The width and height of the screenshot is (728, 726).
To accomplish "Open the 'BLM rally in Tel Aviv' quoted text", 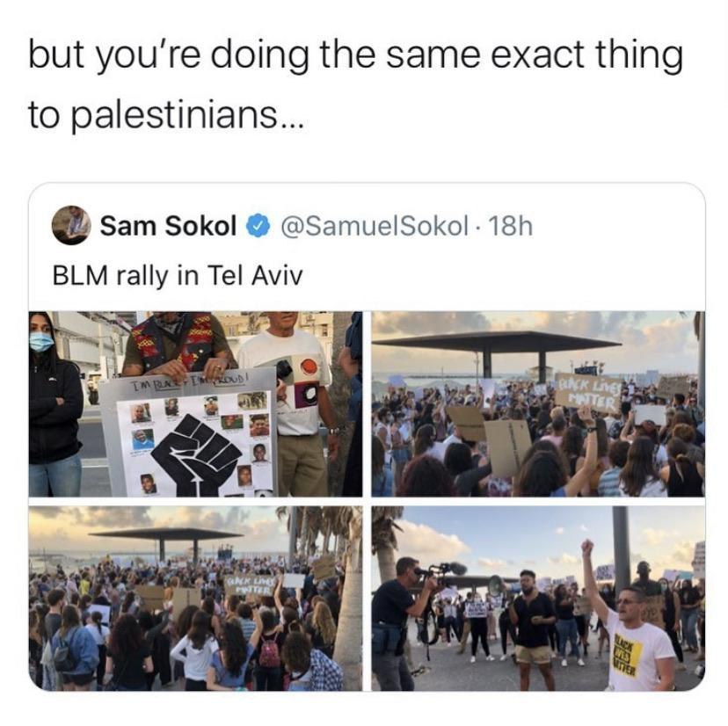I will pos(178,275).
